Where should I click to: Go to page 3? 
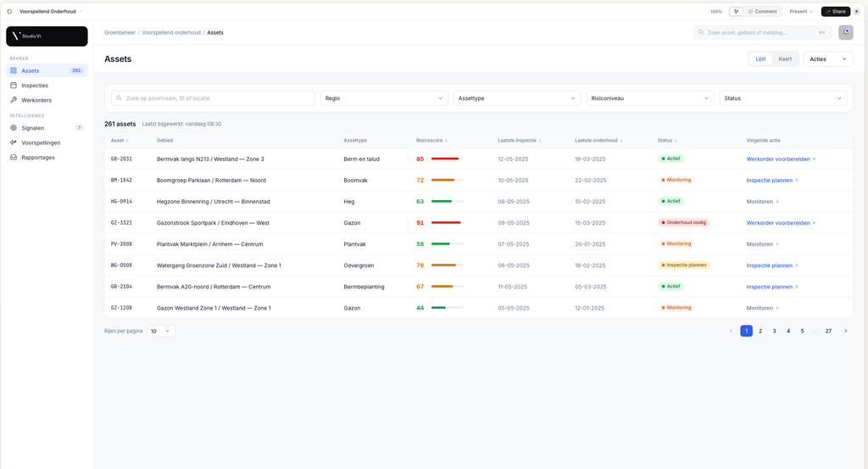(774, 331)
